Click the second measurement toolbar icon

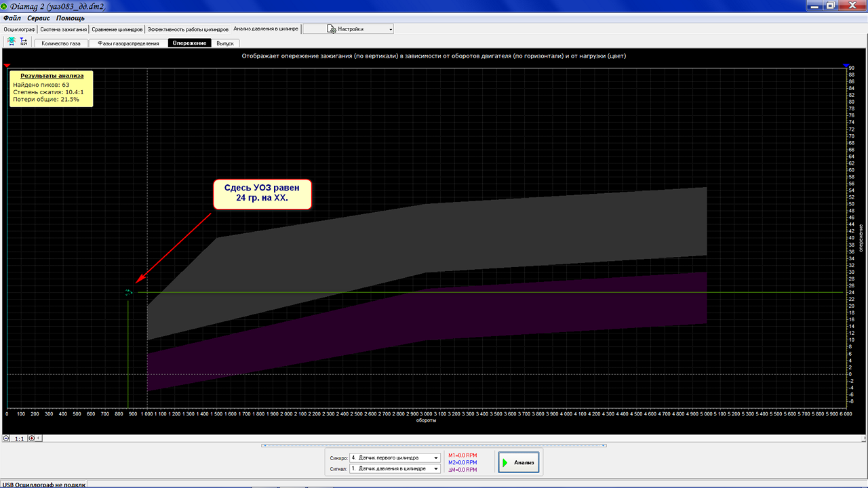click(24, 42)
